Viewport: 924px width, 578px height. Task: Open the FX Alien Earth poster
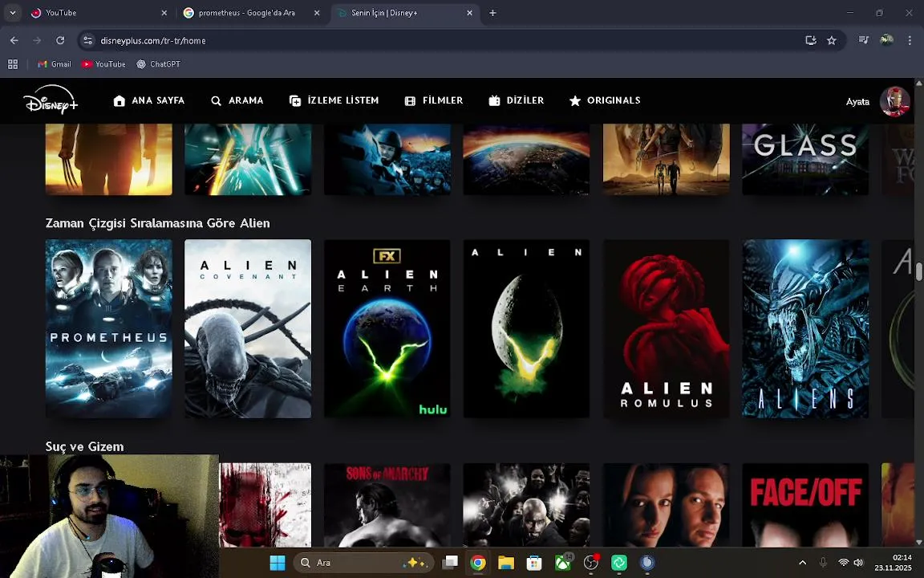[387, 328]
